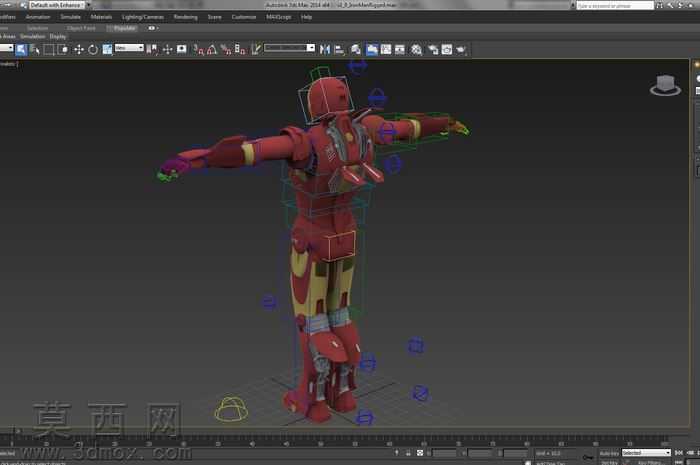
Task: Select the Display ribbon sub-tab
Action: [x=58, y=37]
